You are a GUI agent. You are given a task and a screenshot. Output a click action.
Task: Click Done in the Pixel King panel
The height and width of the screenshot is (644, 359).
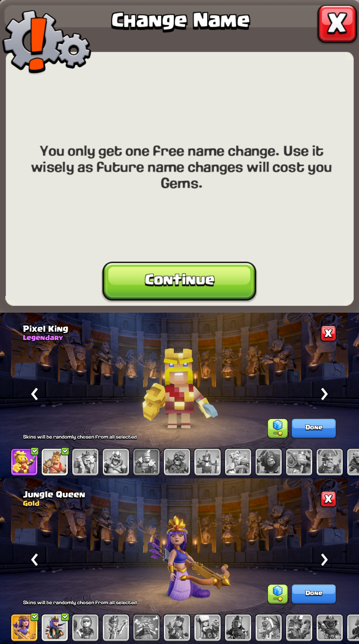coord(314,429)
